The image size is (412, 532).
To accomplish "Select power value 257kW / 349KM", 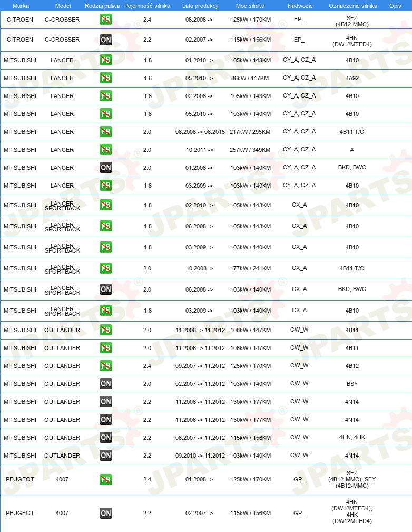I will (250, 150).
